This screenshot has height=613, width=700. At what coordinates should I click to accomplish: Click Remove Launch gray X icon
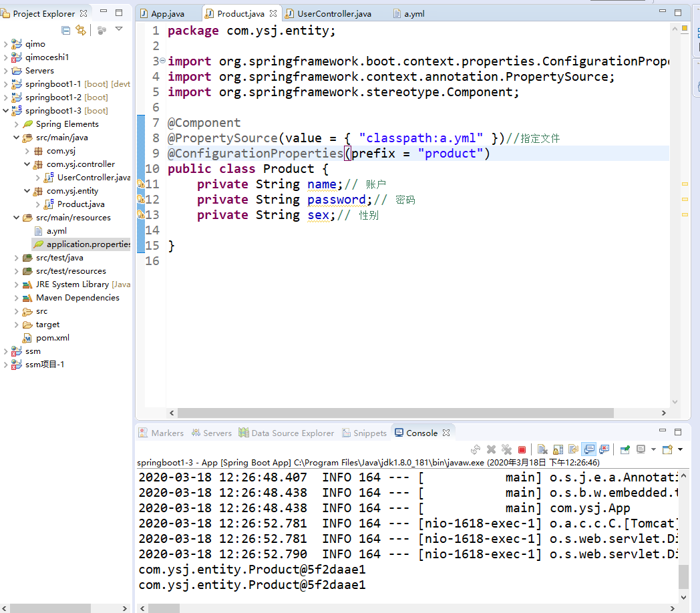pyautogui.click(x=491, y=449)
